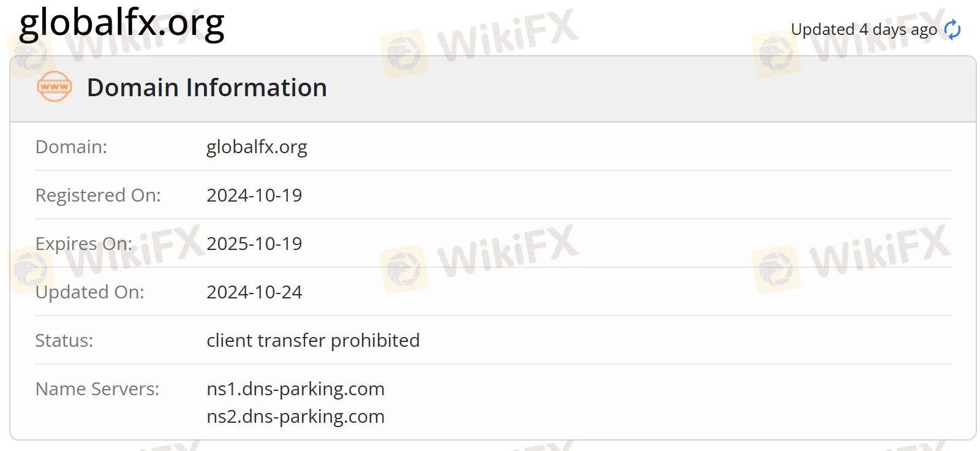Click the ns2.dns-parking.com name server

tap(295, 417)
